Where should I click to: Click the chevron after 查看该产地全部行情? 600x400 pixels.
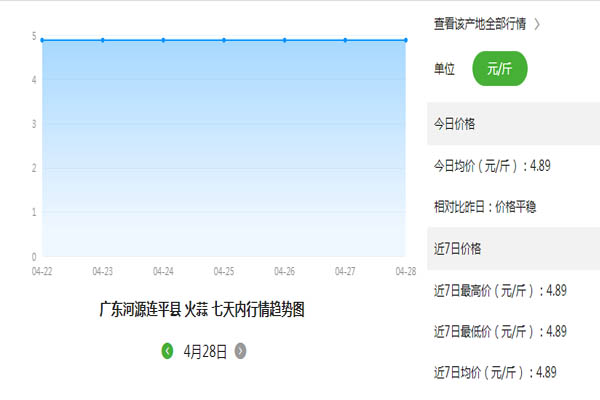537,23
